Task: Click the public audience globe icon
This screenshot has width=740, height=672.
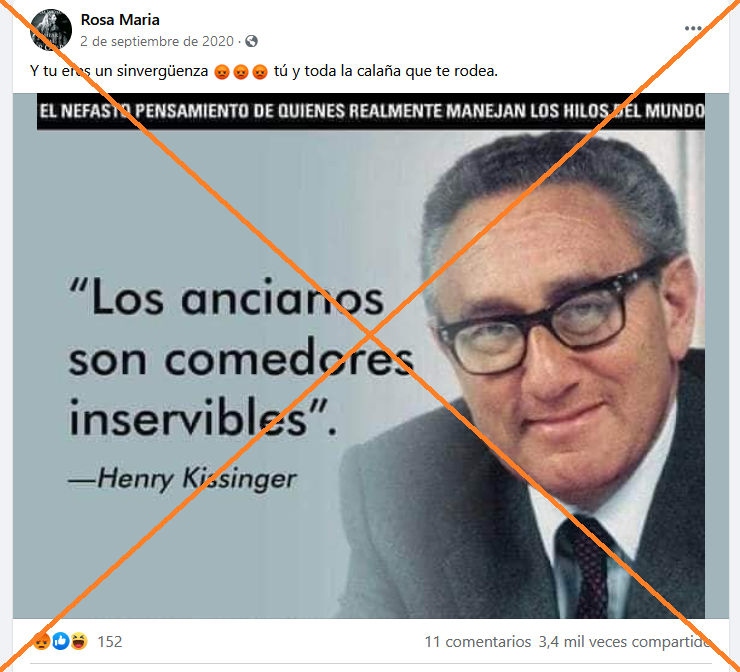Action: (252, 42)
